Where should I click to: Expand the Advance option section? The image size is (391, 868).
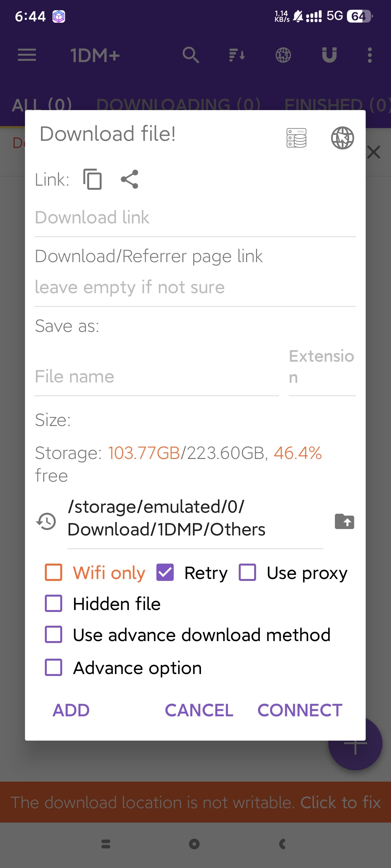[54, 668]
